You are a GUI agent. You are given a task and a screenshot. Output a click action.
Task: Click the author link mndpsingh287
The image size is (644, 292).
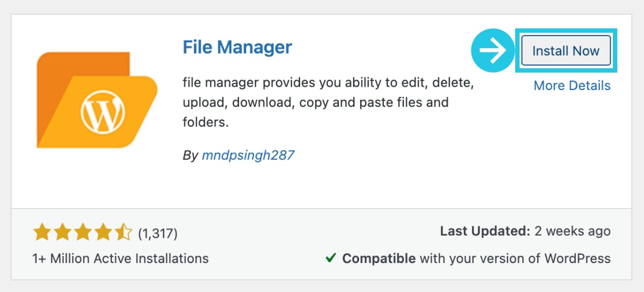(248, 155)
